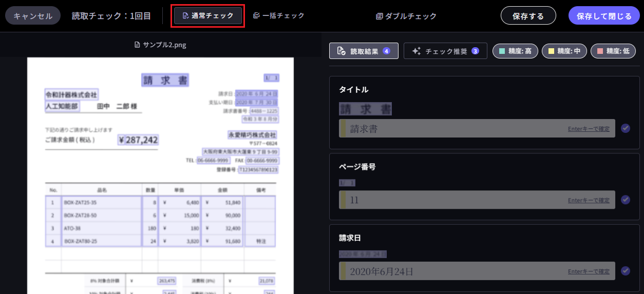Toggle the 精度: 中 filter
The width and height of the screenshot is (644, 294).
pos(564,51)
